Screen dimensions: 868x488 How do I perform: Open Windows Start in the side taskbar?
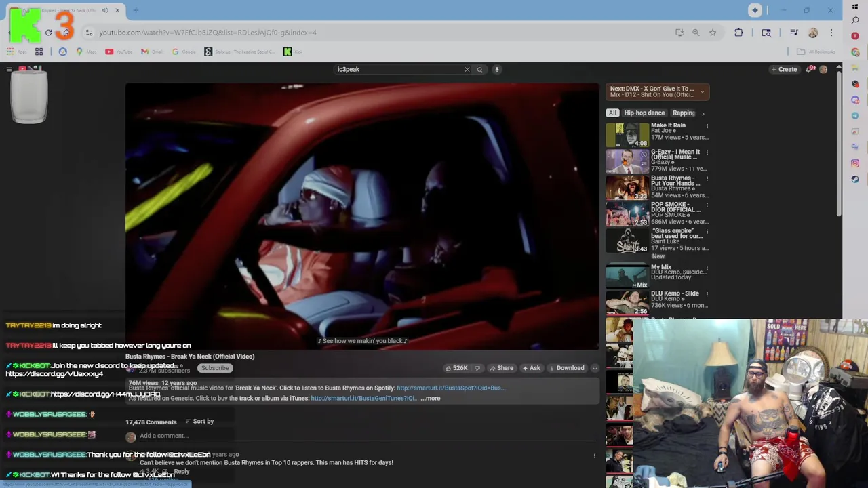pos(855,7)
